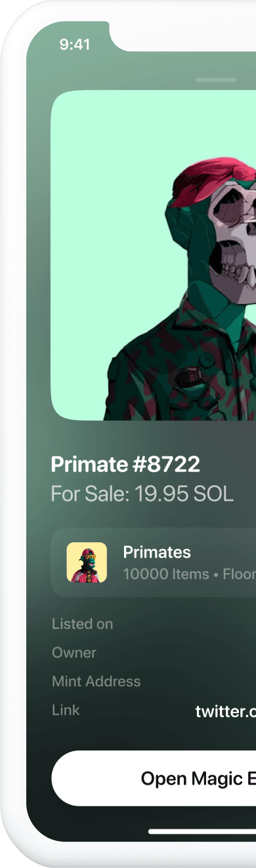Tap the home indicator bar
Image resolution: width=256 pixels, height=868 pixels.
[202, 831]
